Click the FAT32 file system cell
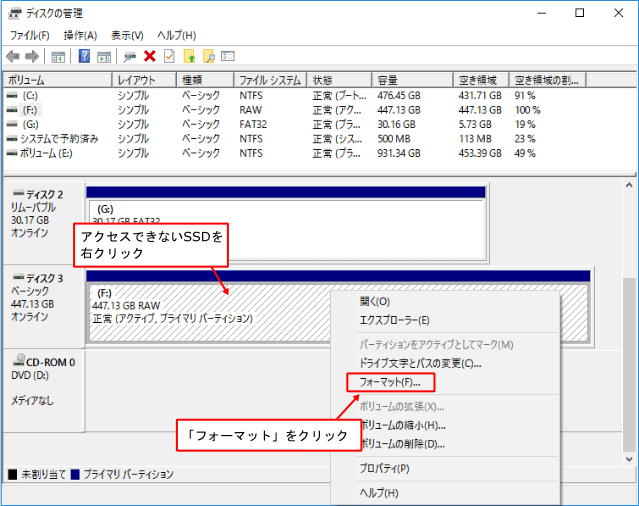The image size is (639, 506). pos(253,124)
